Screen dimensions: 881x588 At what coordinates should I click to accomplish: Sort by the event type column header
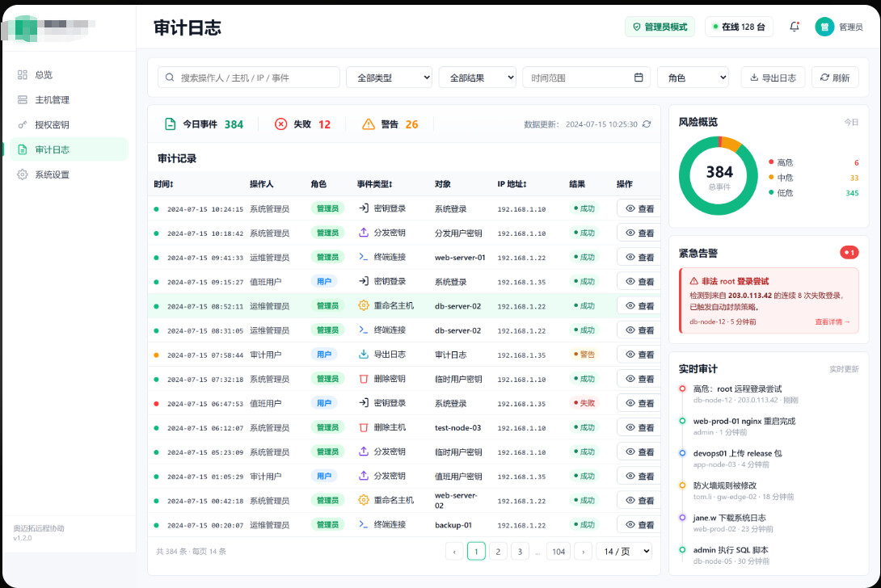(x=375, y=183)
